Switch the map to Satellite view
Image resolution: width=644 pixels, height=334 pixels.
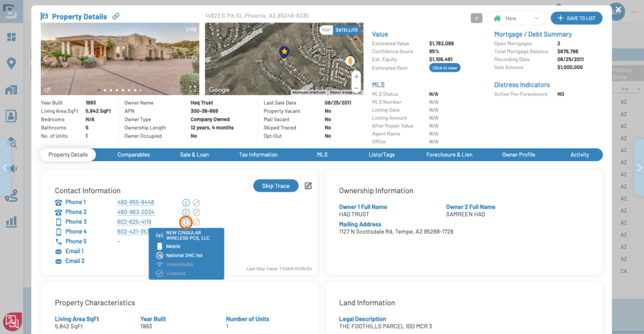tap(347, 30)
